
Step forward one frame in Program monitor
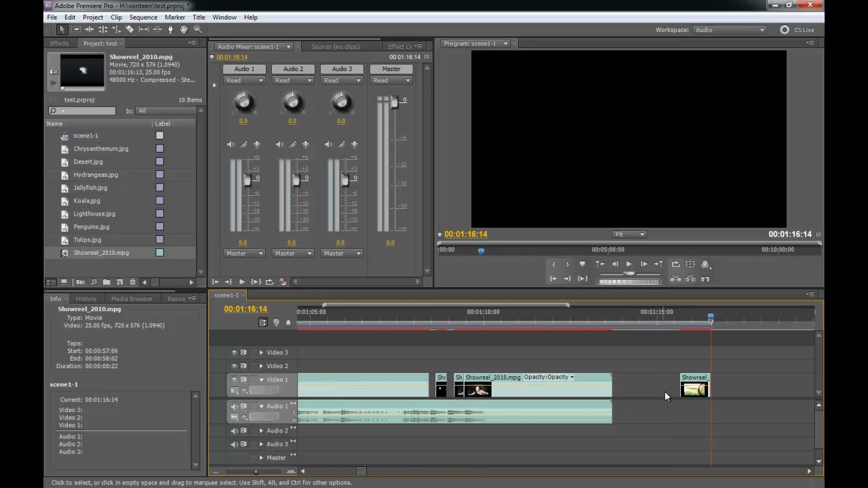644,264
